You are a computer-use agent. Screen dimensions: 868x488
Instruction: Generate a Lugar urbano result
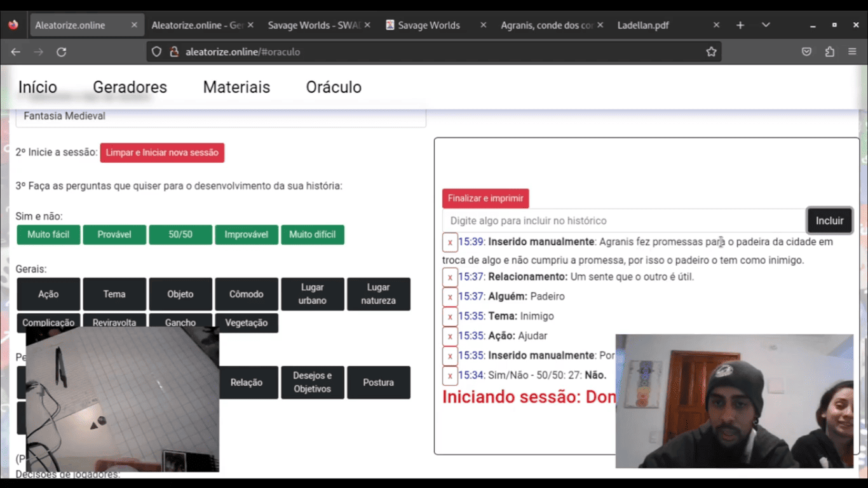[x=313, y=294]
